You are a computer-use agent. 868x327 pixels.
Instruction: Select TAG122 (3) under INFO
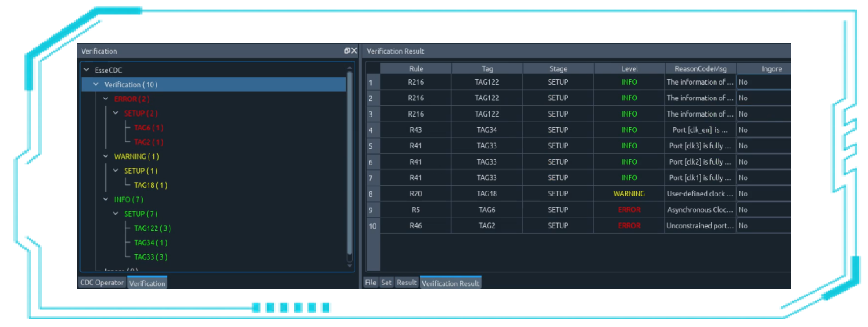152,229
